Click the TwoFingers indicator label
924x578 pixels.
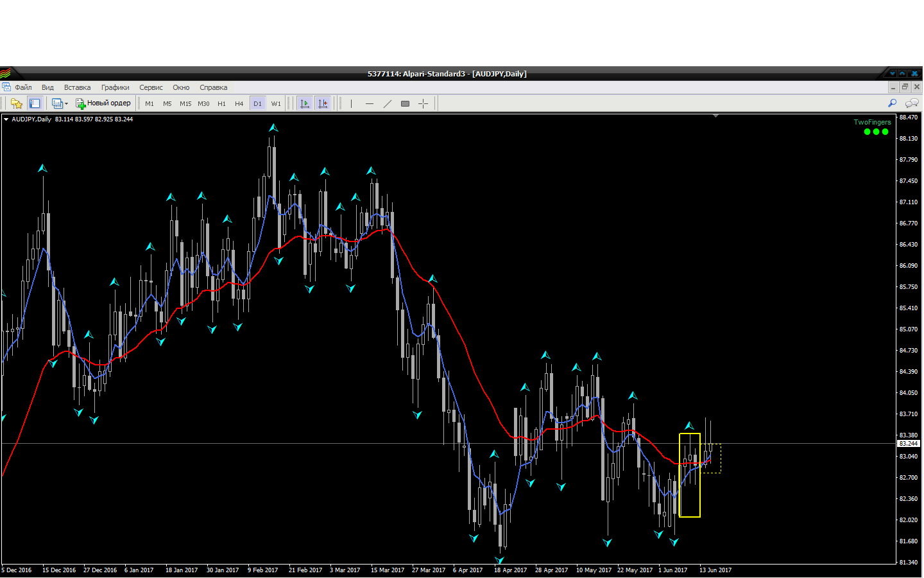point(872,122)
